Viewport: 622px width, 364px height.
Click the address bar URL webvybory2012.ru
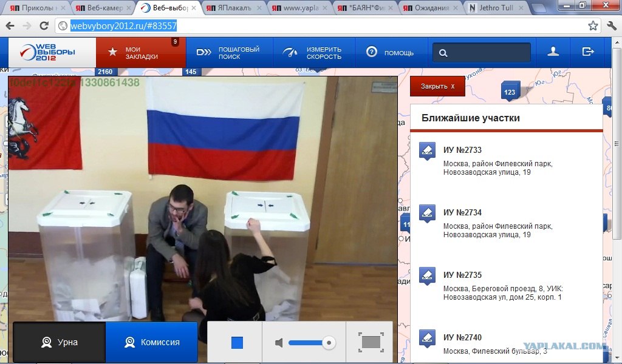(x=123, y=26)
